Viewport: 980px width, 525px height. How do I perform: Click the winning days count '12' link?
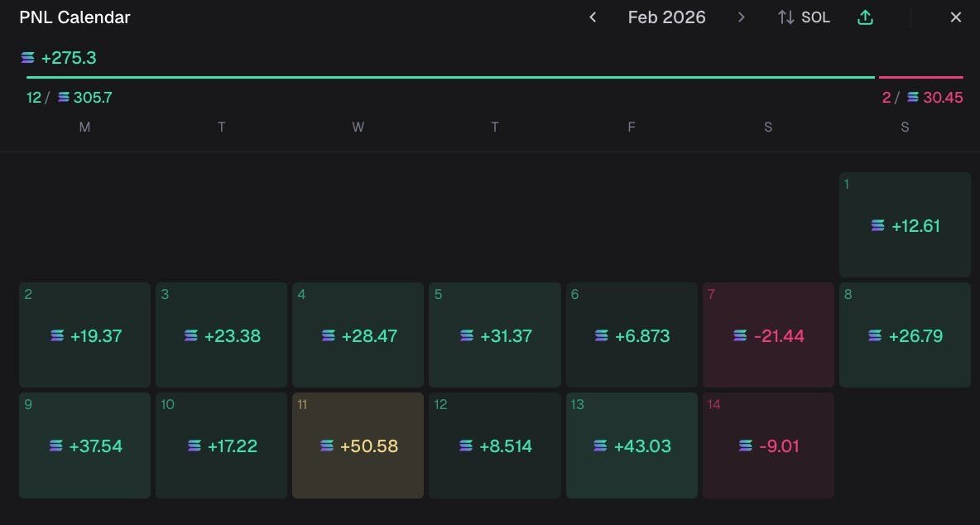33,97
